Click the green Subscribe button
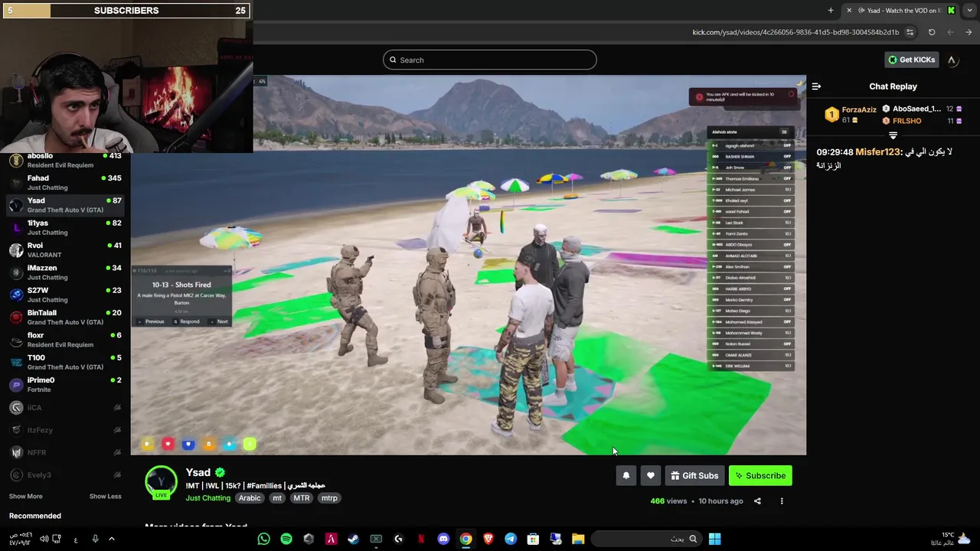The height and width of the screenshot is (551, 980). 760,475
